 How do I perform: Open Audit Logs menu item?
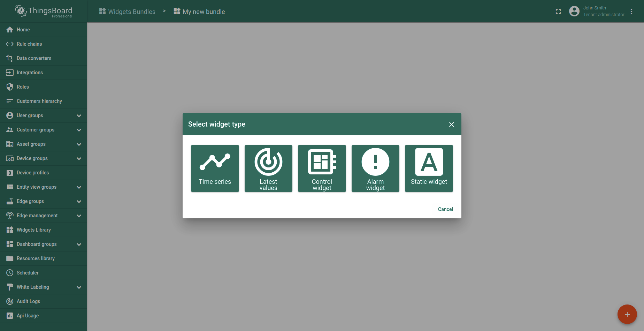coord(44,301)
